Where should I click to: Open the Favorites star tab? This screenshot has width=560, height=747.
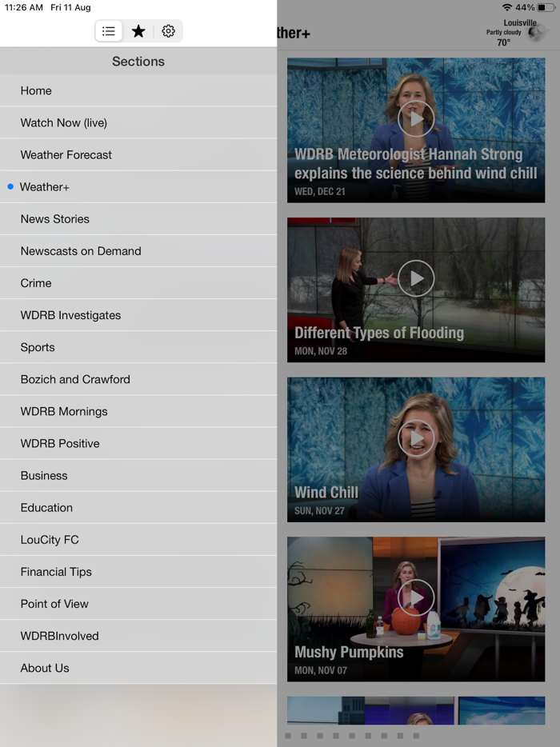pyautogui.click(x=138, y=31)
